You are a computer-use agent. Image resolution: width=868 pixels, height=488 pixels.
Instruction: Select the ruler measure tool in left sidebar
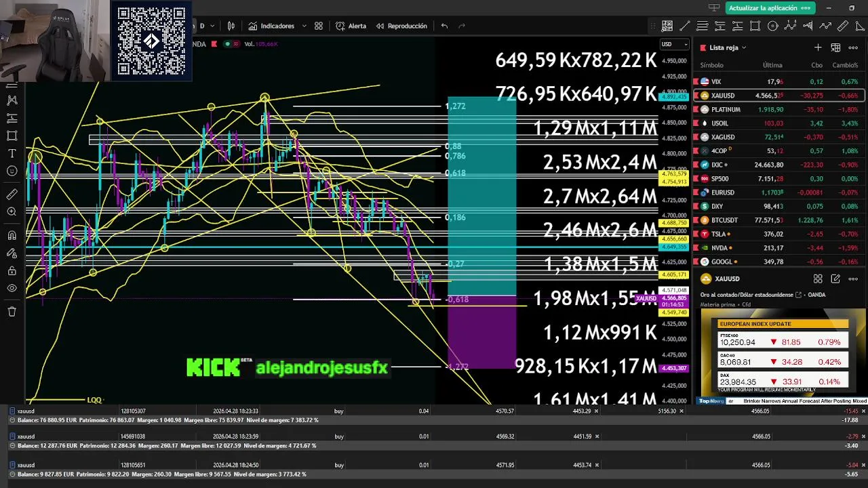coord(12,195)
